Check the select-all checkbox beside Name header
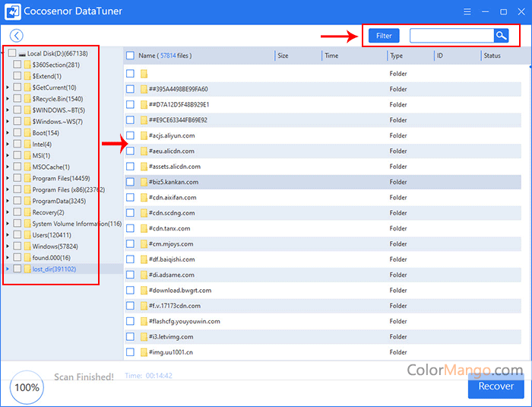Image resolution: width=532 pixels, height=407 pixels. [x=130, y=56]
